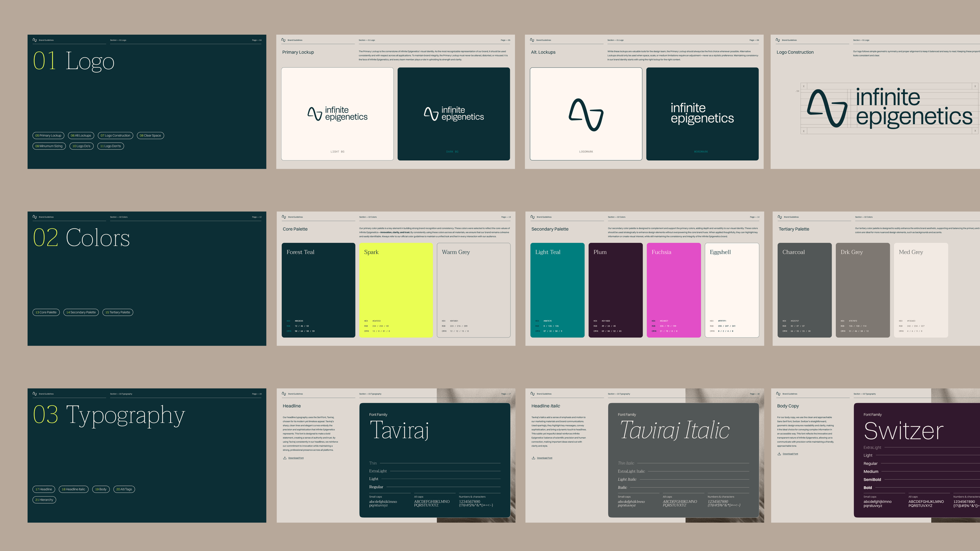The width and height of the screenshot is (980, 551).
Task: Select the Light Teal swatch
Action: [557, 290]
